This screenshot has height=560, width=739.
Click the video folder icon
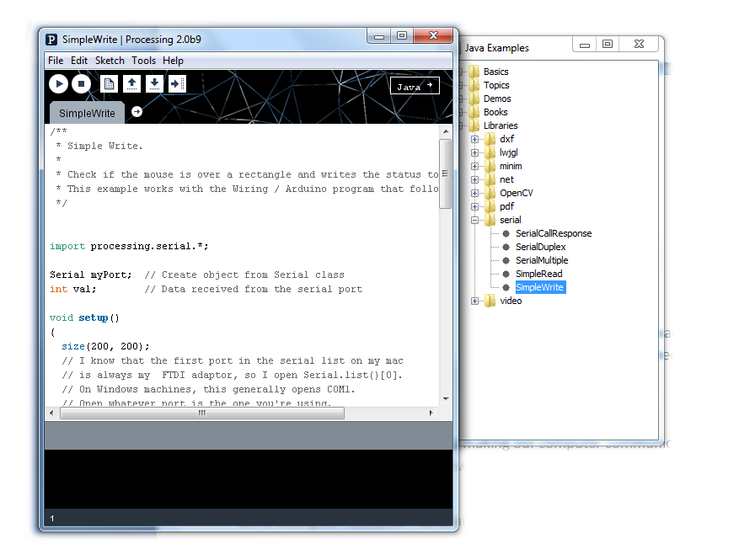(490, 301)
